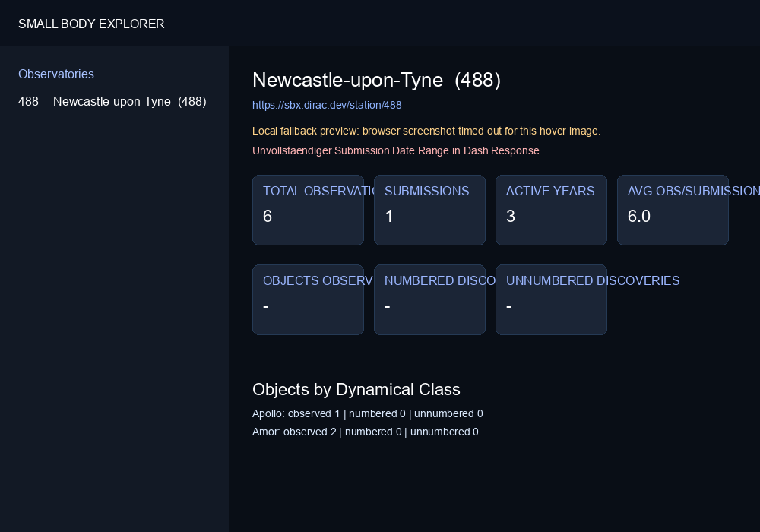Click the Unnumbered Discoveries stat card
760x532 pixels.
(x=551, y=300)
